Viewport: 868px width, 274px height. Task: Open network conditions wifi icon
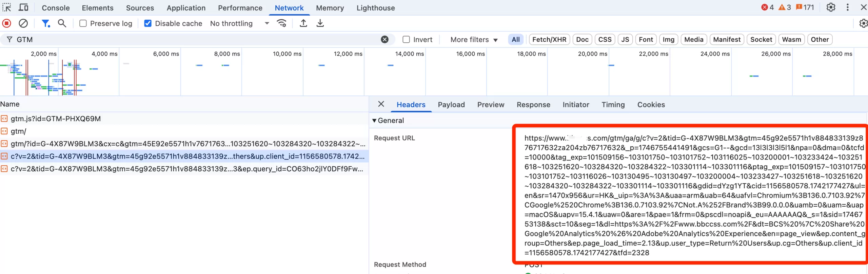coord(281,23)
